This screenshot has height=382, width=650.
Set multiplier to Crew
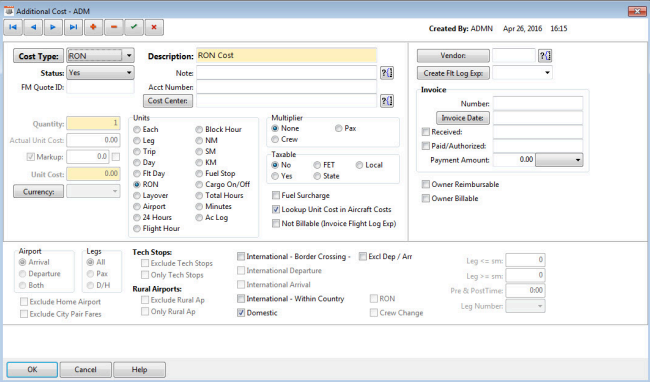click(275, 140)
